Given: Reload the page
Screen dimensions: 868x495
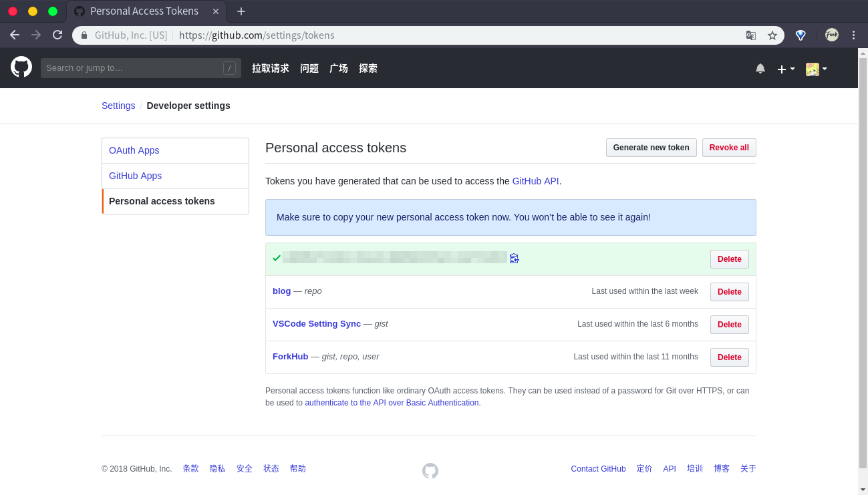Looking at the screenshot, I should click(57, 35).
